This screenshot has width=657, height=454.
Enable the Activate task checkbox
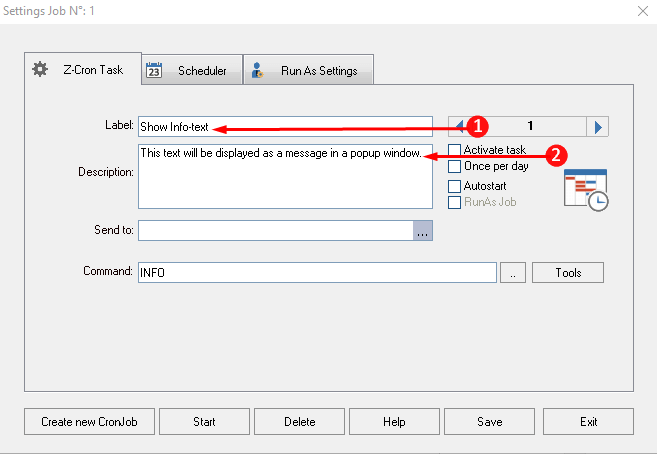(x=454, y=150)
